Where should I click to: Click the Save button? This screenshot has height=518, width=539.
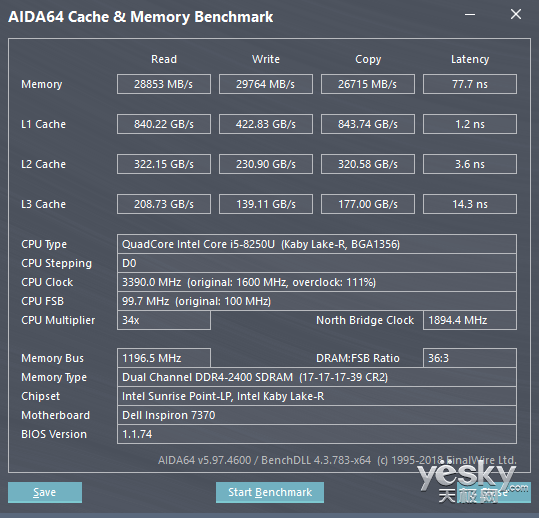tap(45, 492)
